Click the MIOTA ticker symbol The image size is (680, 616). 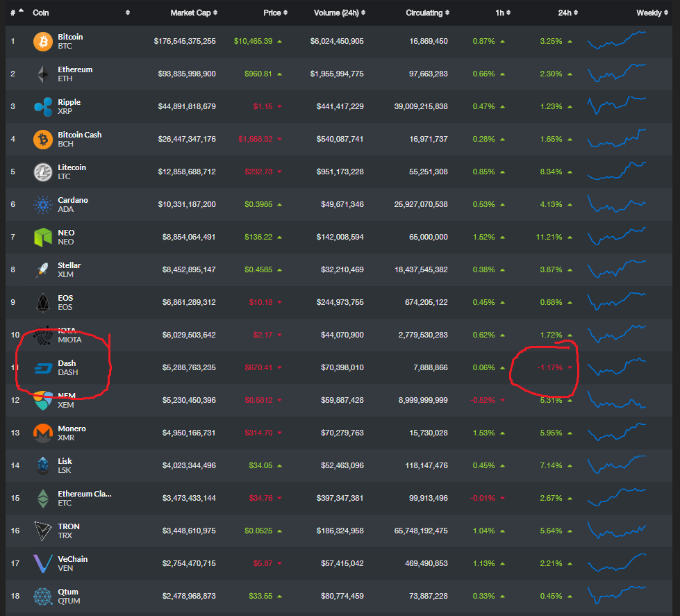[70, 340]
